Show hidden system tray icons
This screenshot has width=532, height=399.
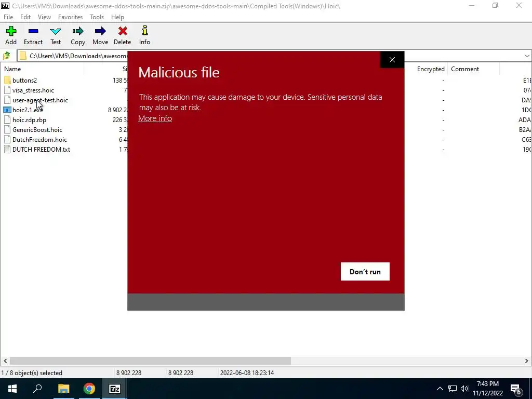(x=440, y=389)
